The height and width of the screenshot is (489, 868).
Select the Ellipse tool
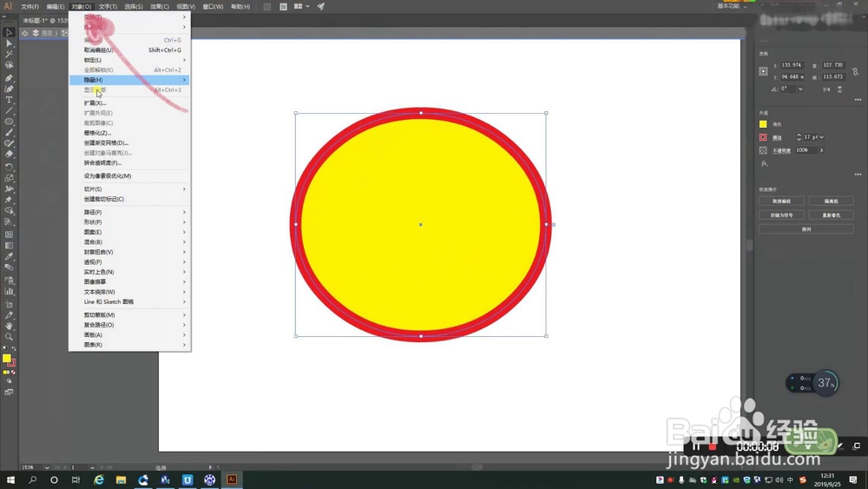point(9,122)
